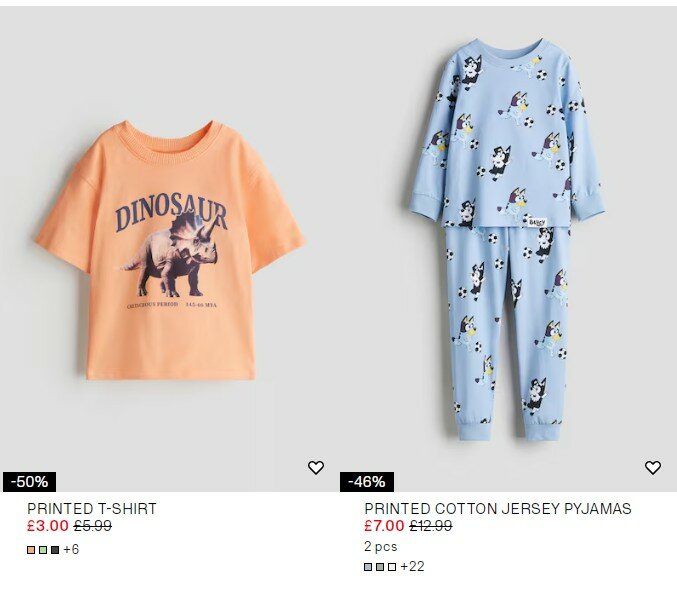Click the crossed-out £12.99 original price

[431, 526]
